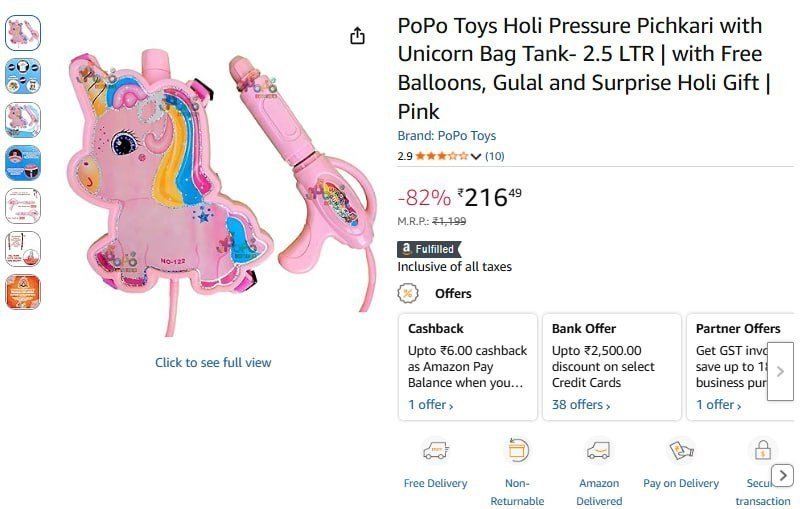Image resolution: width=800 pixels, height=509 pixels.
Task: Show more service icons with right chevron
Action: 783,476
